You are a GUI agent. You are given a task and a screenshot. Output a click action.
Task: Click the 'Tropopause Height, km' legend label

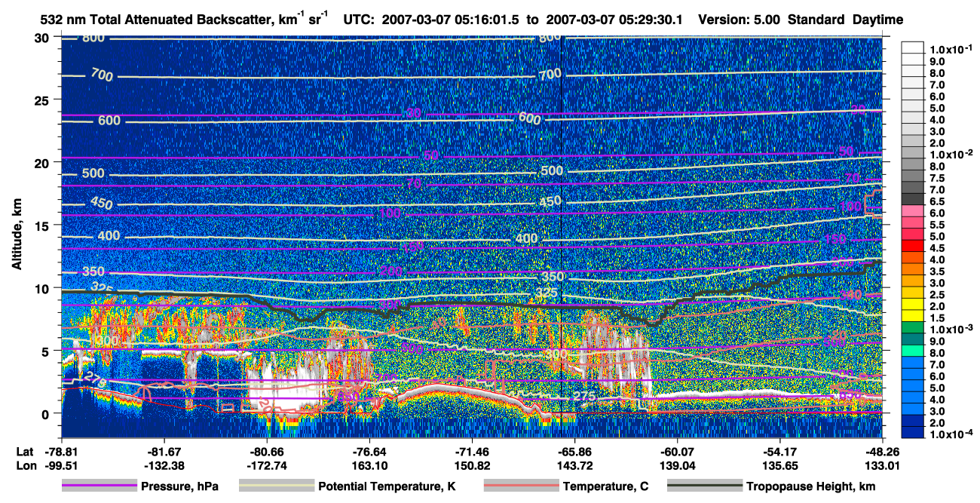tap(811, 486)
